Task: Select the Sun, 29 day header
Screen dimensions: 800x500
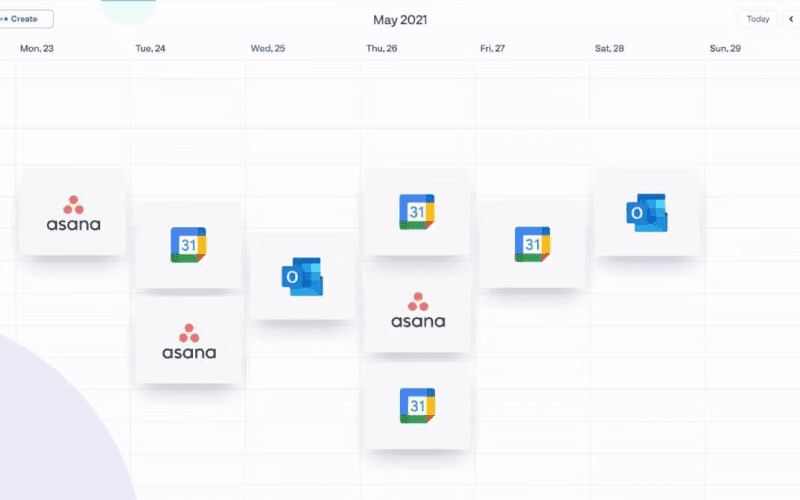Action: coord(725,48)
